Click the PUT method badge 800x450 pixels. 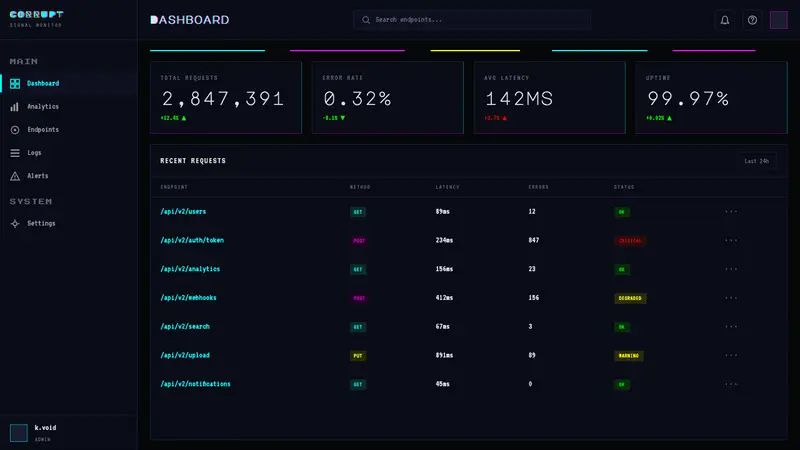(x=358, y=356)
